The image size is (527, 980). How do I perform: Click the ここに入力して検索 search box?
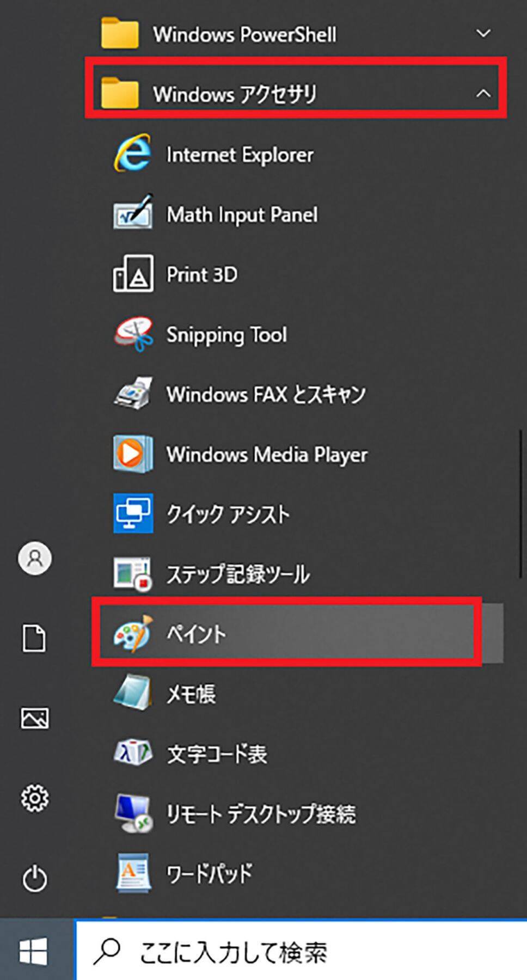click(x=299, y=952)
